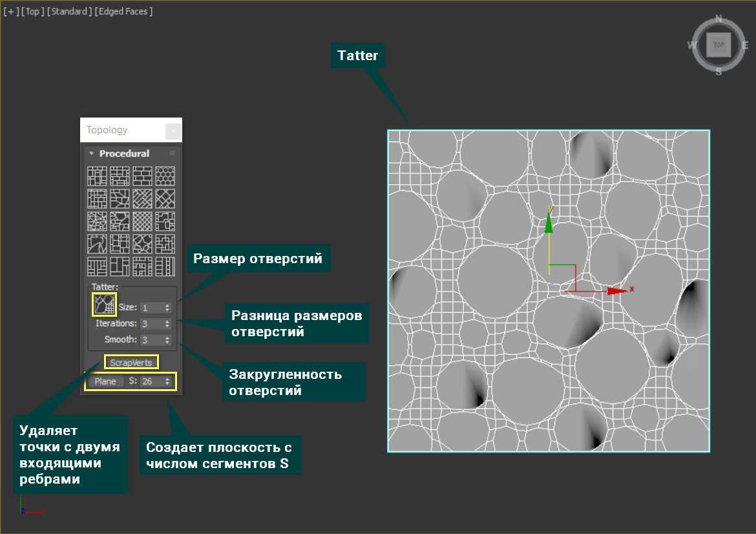The image size is (756, 534).
Task: Open the [Edged Faces] shading menu
Action: point(124,12)
